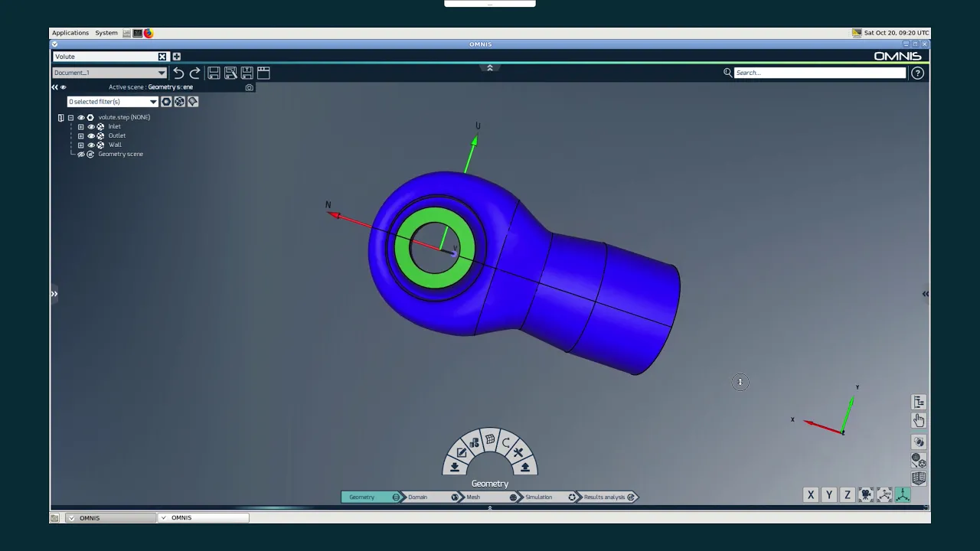Open the window layout icon in the toolbar
The image size is (980, 551).
tap(263, 73)
